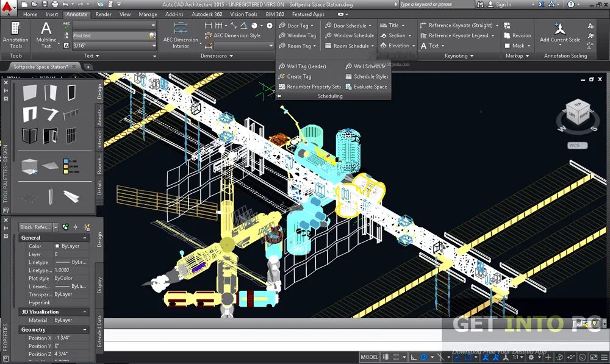This screenshot has width=610, height=364.
Task: Open the Help question mark icon
Action: (x=571, y=4)
